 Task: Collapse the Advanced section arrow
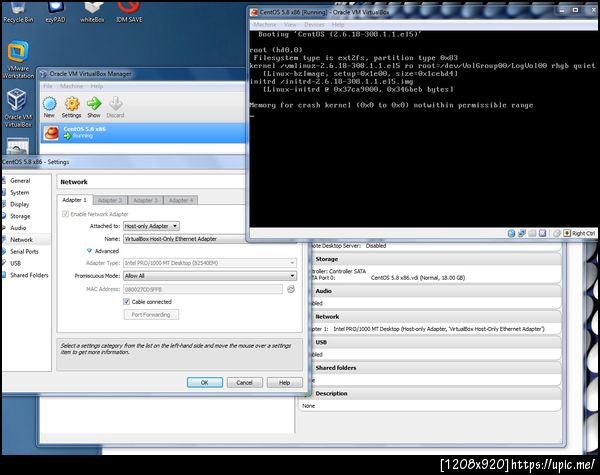click(89, 251)
